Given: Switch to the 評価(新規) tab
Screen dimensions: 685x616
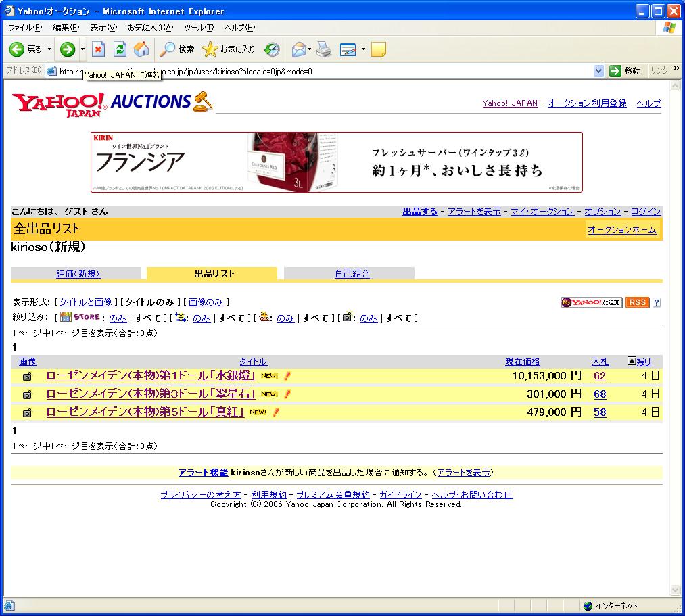Looking at the screenshot, I should coord(78,274).
